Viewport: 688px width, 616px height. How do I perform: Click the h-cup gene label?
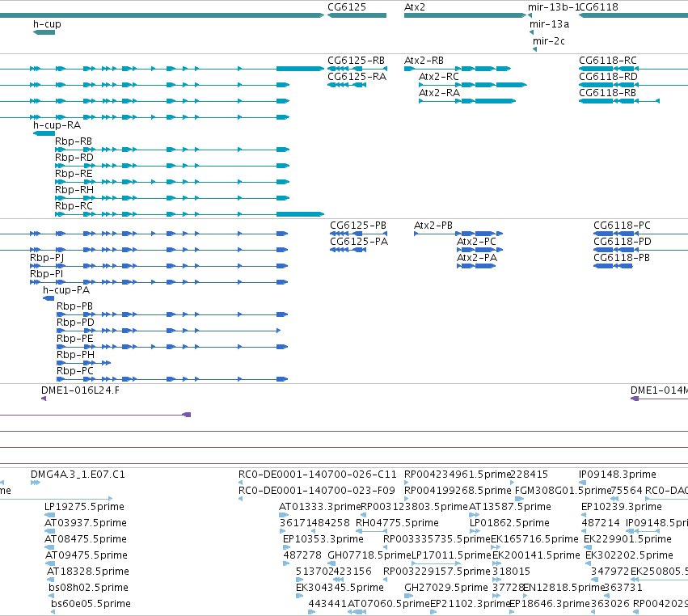pos(47,24)
